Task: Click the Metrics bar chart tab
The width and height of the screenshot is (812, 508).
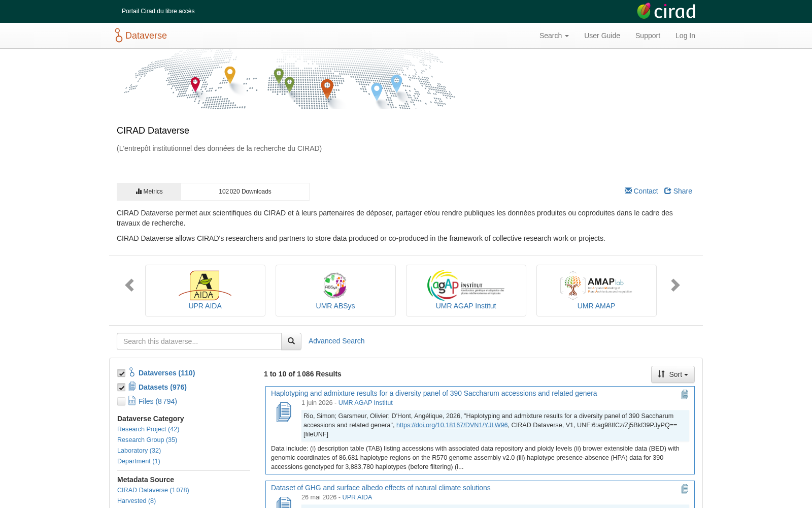Action: point(149,192)
